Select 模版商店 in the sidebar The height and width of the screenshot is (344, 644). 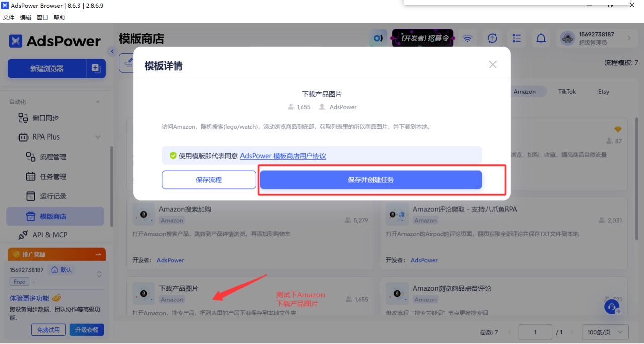tap(55, 216)
